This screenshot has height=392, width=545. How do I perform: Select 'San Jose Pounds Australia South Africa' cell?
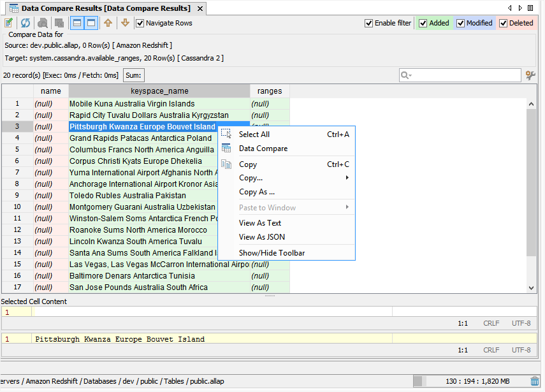159,287
